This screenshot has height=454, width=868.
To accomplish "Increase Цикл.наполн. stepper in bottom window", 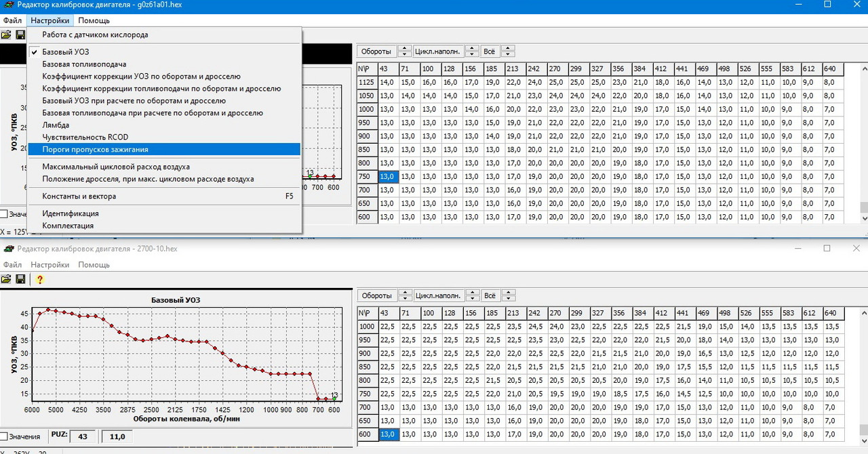I will (x=471, y=293).
